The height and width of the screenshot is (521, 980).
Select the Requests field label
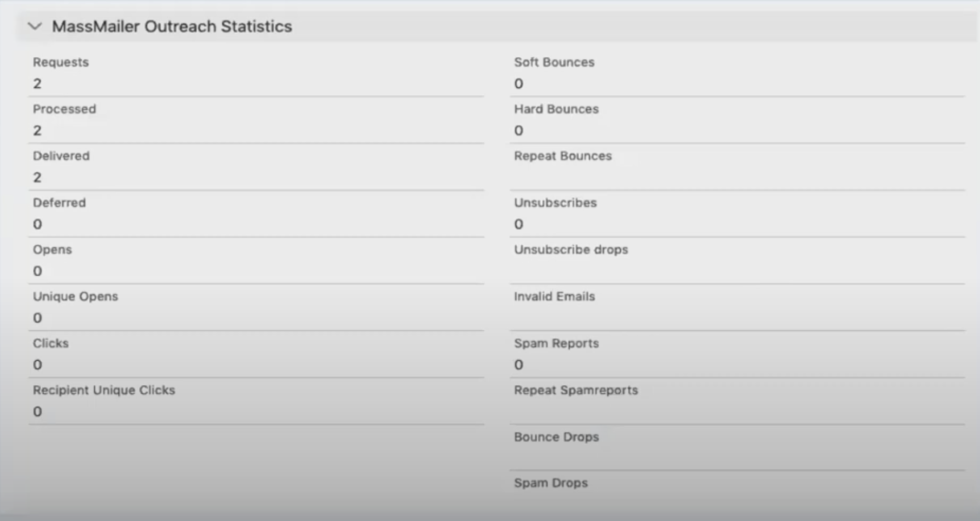pyautogui.click(x=61, y=62)
